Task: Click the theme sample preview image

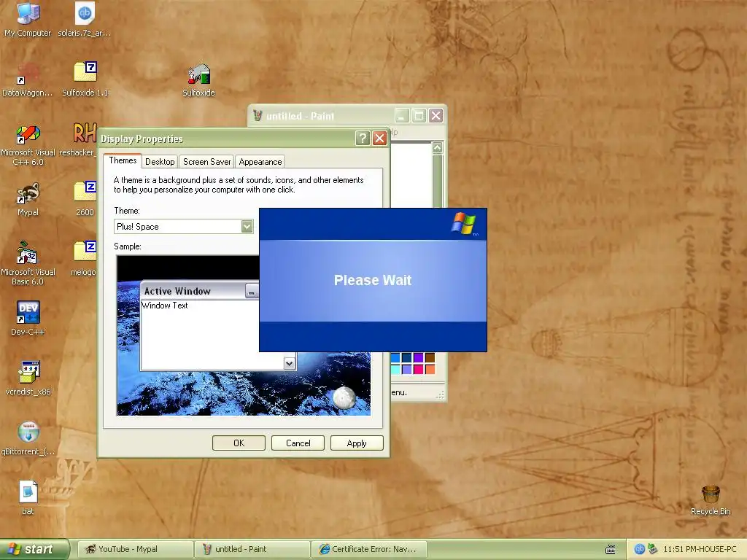Action: click(x=244, y=335)
